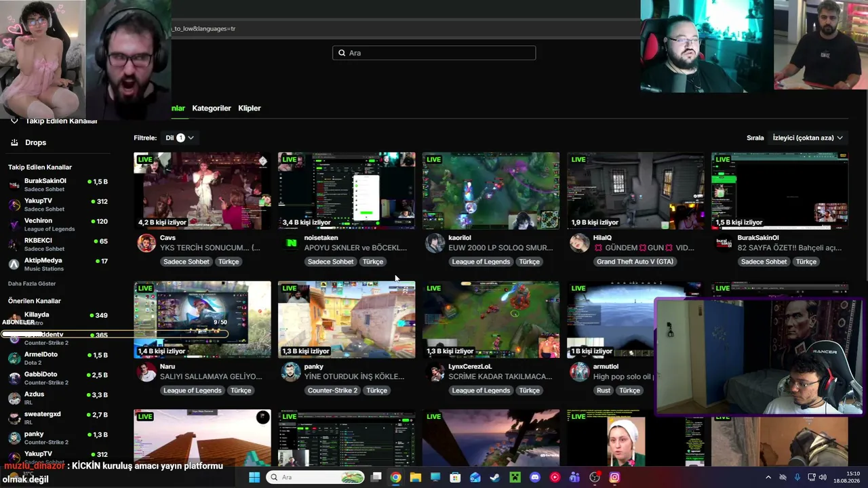Open HilalQ GTA stream thumbnail
Image resolution: width=868 pixels, height=488 pixels.
pos(635,190)
